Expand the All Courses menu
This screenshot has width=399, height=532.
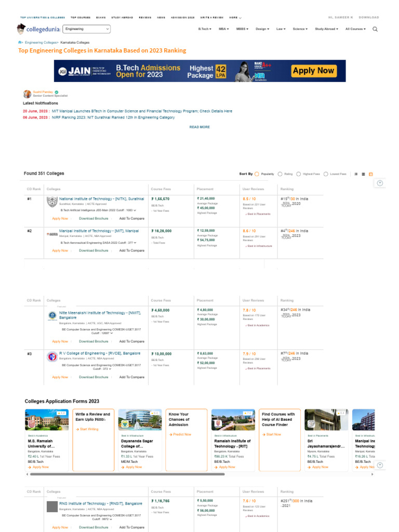(355, 29)
